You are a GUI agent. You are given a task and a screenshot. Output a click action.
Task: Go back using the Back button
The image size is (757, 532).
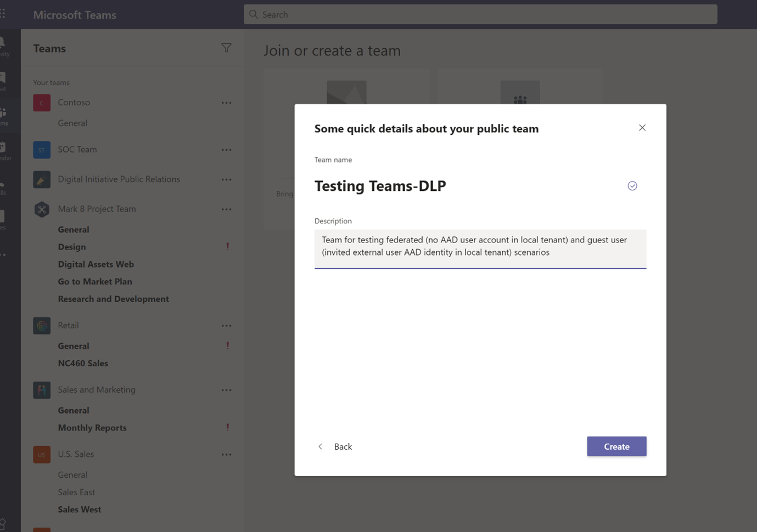pyautogui.click(x=335, y=446)
